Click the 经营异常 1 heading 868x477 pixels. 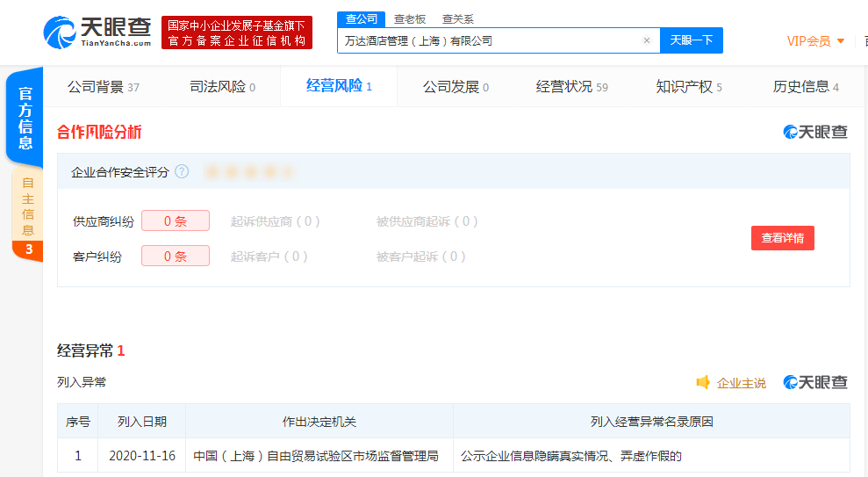coord(90,351)
